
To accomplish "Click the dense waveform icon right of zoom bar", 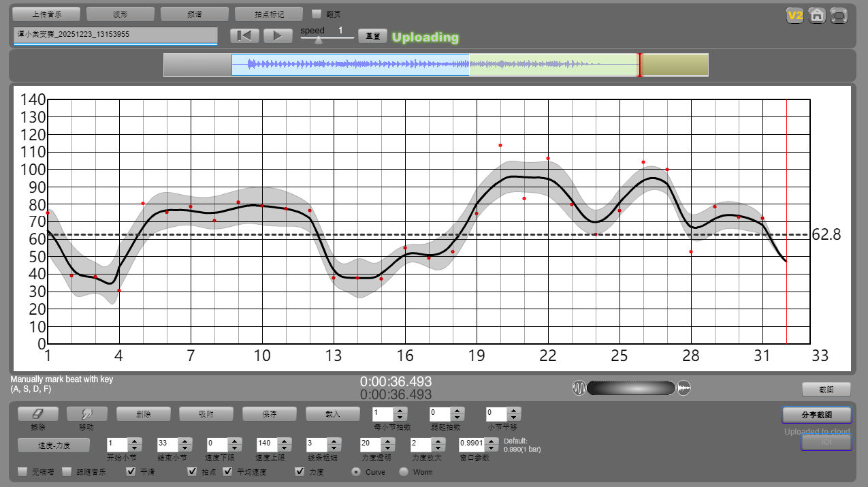I will (684, 388).
